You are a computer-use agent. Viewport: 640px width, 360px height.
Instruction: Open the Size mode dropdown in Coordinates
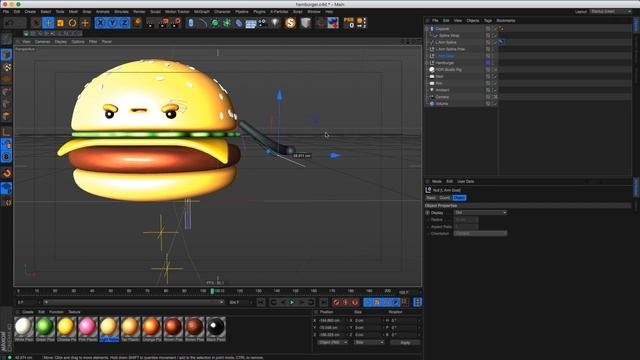369,342
